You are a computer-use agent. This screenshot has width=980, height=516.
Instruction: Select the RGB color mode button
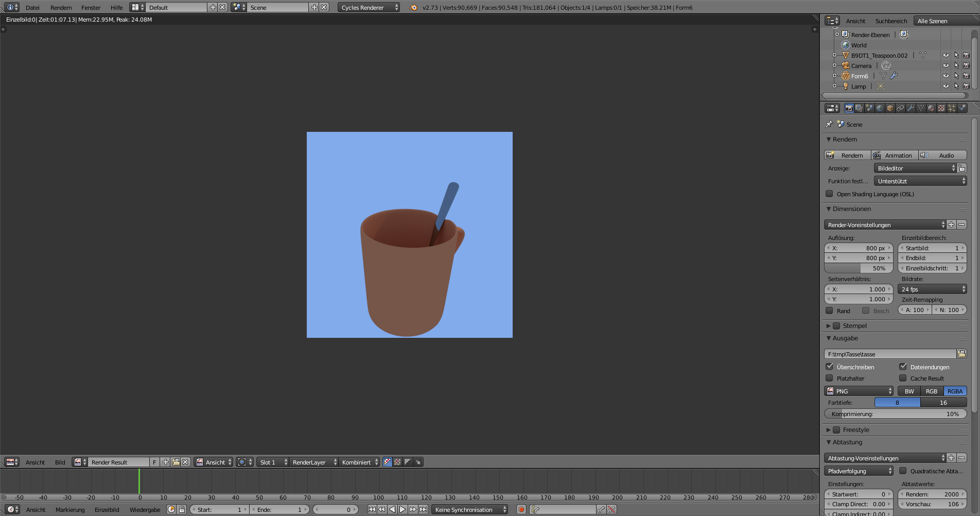[x=932, y=391]
